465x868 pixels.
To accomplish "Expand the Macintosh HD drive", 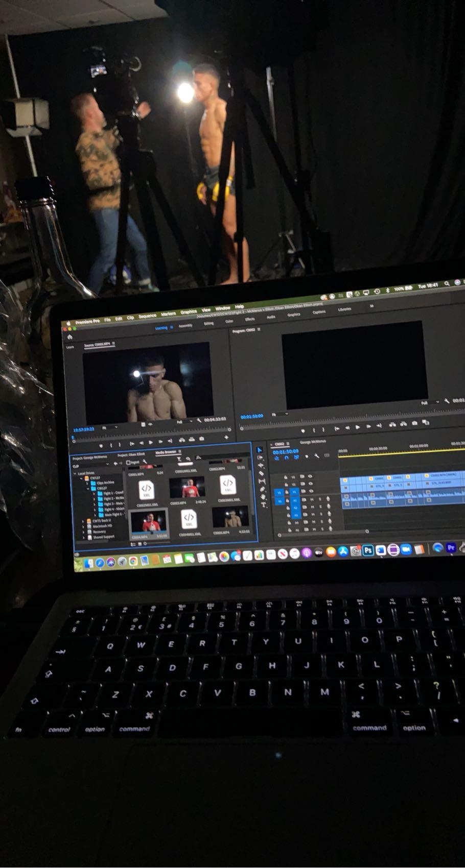I will point(84,526).
